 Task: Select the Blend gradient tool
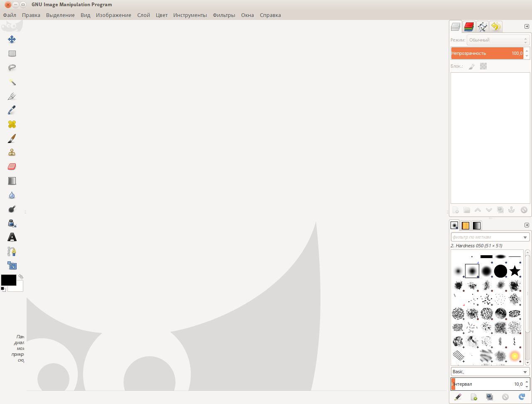pos(12,181)
